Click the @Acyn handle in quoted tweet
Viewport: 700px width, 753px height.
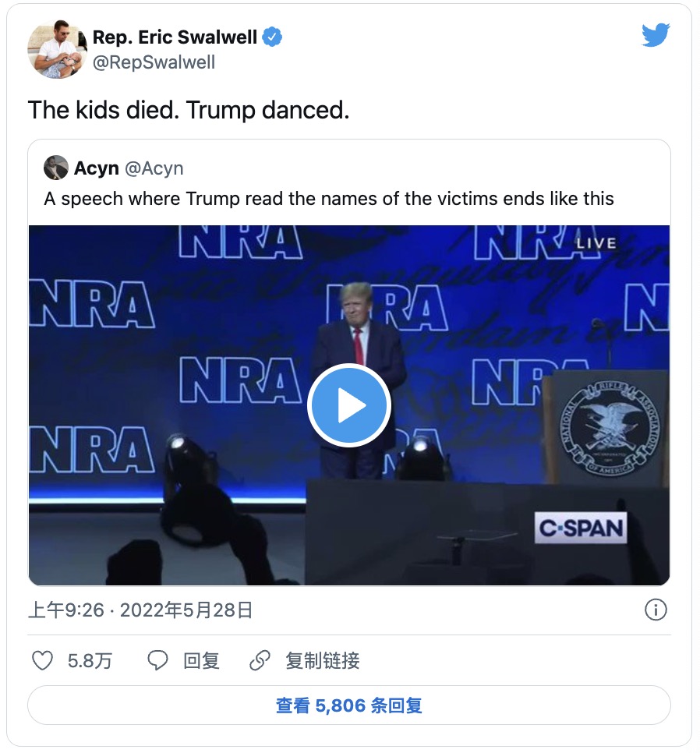click(154, 168)
